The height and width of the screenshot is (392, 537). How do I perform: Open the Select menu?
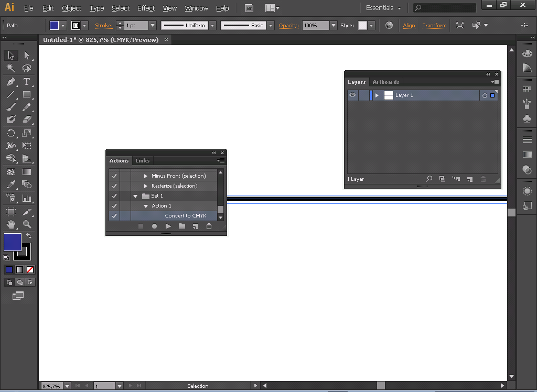coord(121,8)
